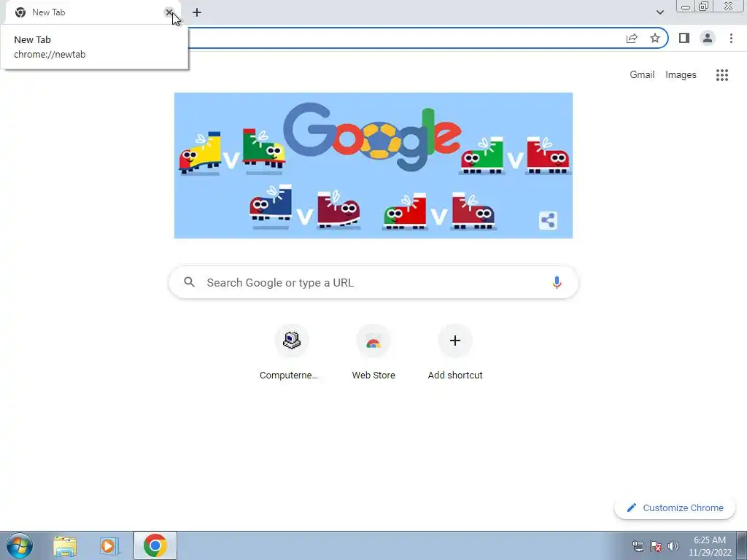Bookmark this tab with star icon
Screen dimensions: 747x560
pos(655,38)
